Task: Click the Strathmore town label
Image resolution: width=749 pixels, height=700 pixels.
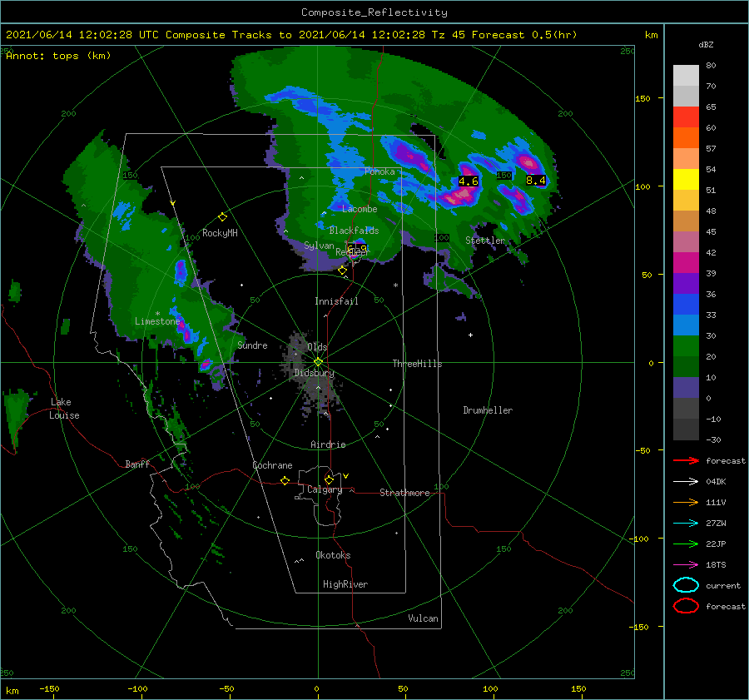Action: [404, 493]
